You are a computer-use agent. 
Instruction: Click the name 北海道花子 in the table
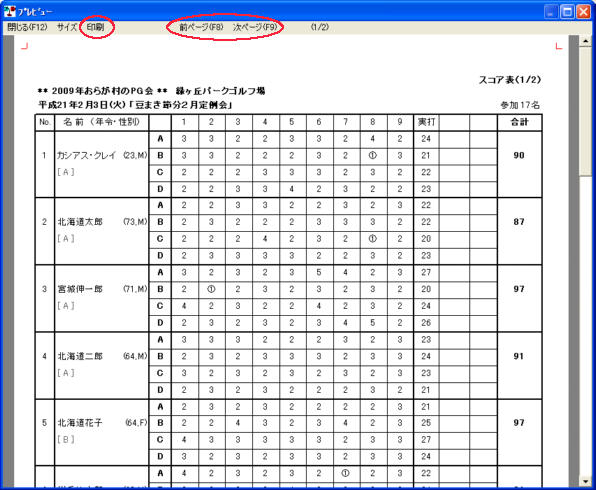[80, 423]
